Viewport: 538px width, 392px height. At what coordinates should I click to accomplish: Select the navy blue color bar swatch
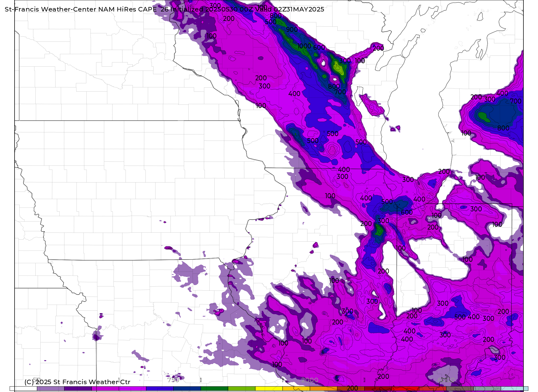(187, 389)
